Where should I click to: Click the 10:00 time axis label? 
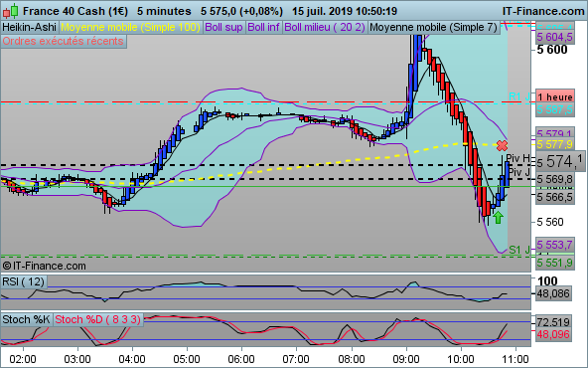coord(461,359)
